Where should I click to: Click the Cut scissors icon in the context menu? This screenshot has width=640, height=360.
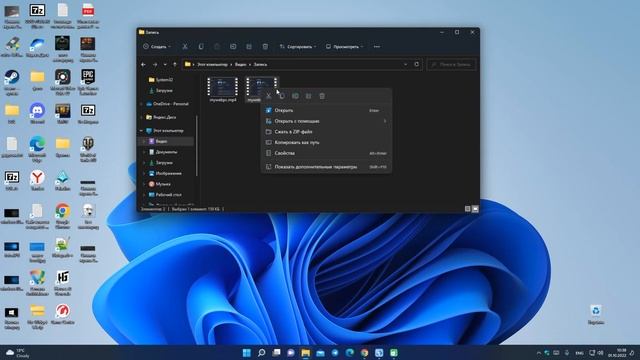269,96
